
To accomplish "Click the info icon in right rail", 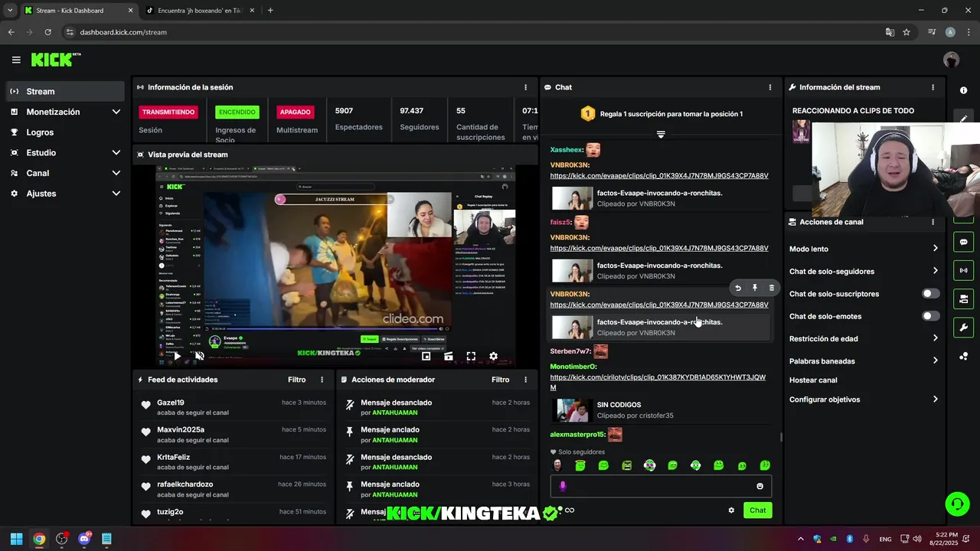I will coord(963,90).
